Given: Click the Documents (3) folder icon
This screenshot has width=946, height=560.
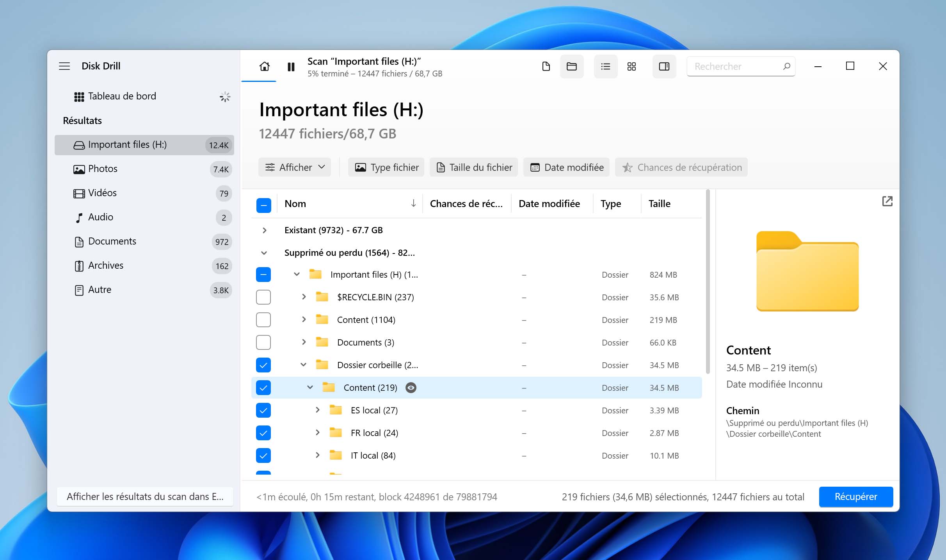Looking at the screenshot, I should [322, 342].
